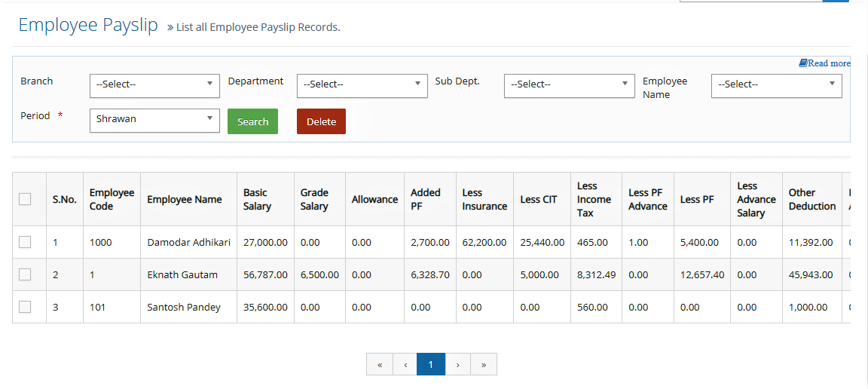Click added PF value 6,328.70
Image resolution: width=868 pixels, height=389 pixels.
[430, 274]
